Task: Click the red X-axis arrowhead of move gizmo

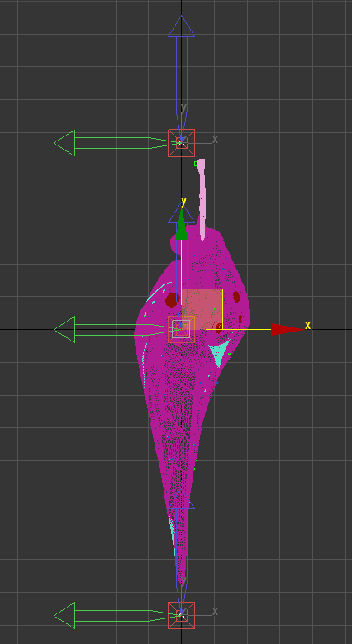Action: [287, 329]
